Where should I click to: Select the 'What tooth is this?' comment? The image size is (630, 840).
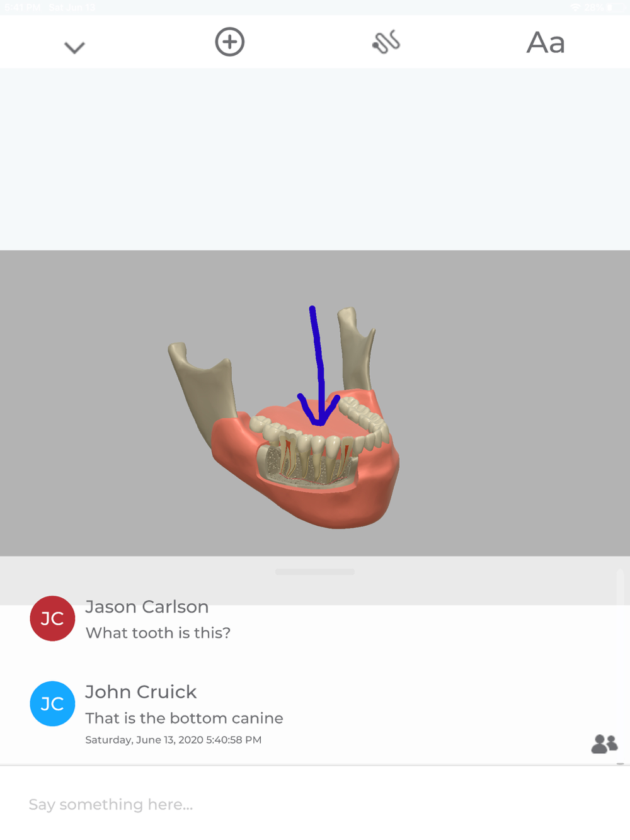pos(158,633)
